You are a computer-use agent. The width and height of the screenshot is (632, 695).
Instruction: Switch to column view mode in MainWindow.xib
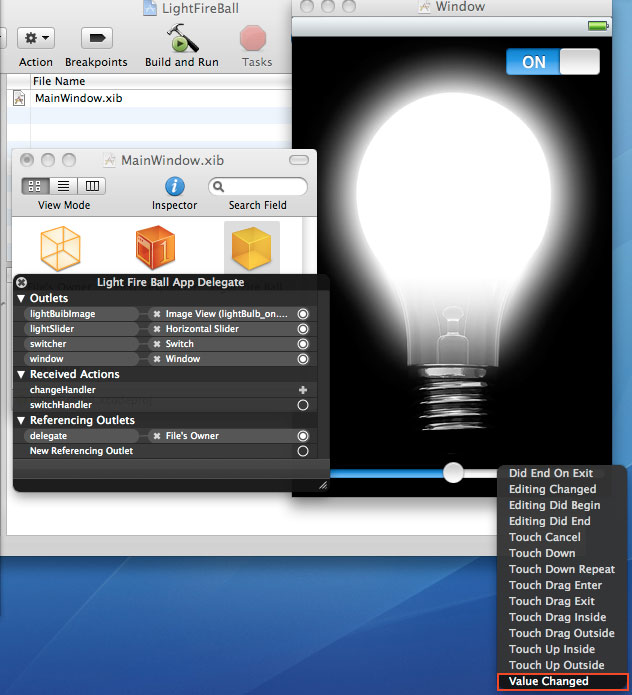92,186
